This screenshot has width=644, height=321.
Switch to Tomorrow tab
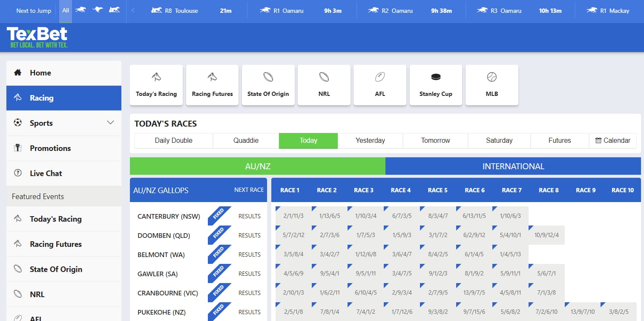point(435,141)
